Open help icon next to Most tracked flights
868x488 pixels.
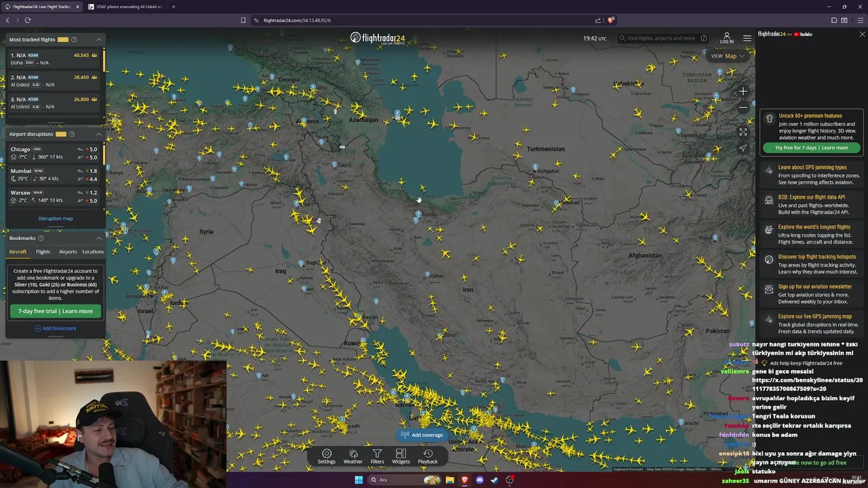pos(74,39)
